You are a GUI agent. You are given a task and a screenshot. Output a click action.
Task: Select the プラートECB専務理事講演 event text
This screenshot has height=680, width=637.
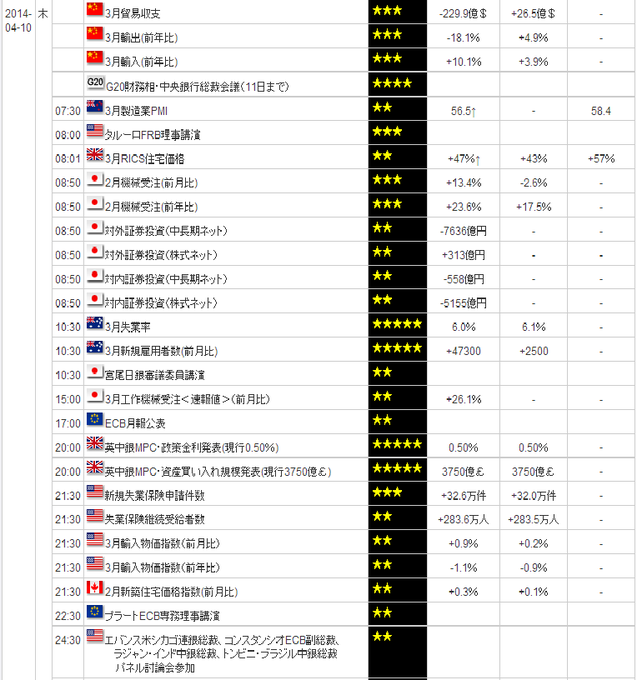(162, 616)
